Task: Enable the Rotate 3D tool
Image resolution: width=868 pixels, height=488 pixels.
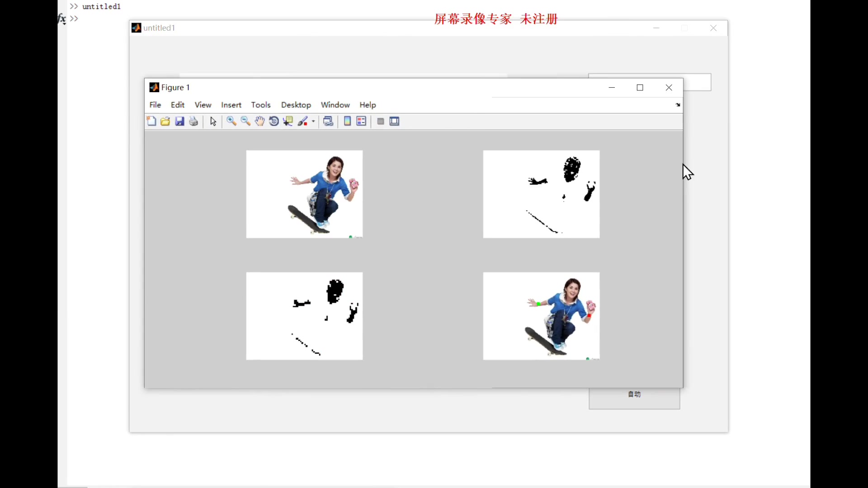Action: tap(274, 121)
